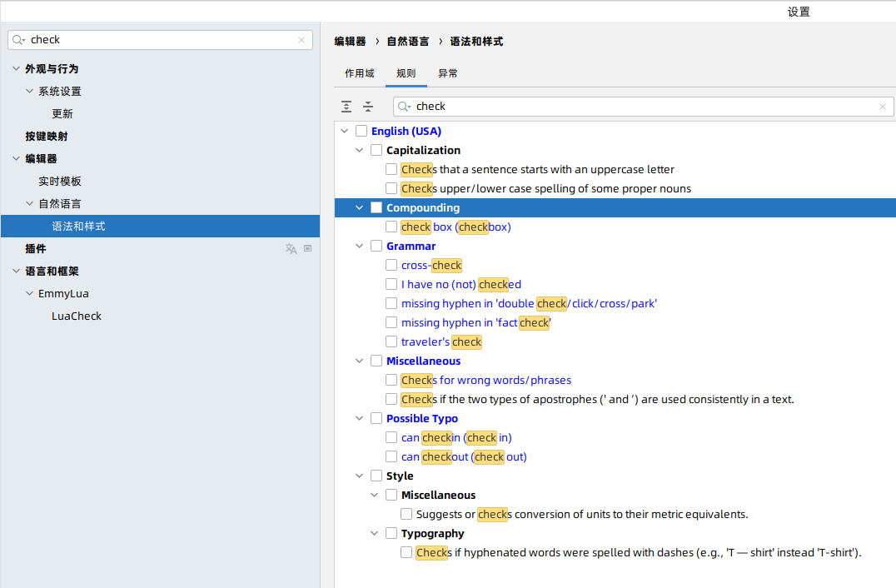
Task: Click the Expand All rules icon
Action: coord(346,107)
